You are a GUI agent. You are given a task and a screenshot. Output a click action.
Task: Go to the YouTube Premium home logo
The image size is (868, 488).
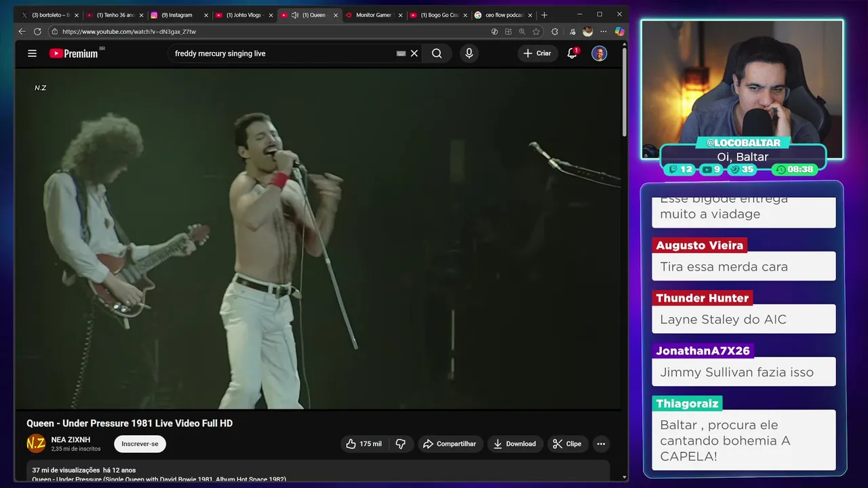coord(74,54)
